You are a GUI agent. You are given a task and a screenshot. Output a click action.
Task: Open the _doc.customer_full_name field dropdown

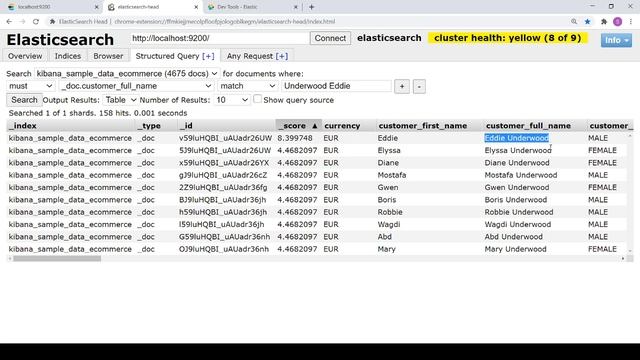[136, 86]
